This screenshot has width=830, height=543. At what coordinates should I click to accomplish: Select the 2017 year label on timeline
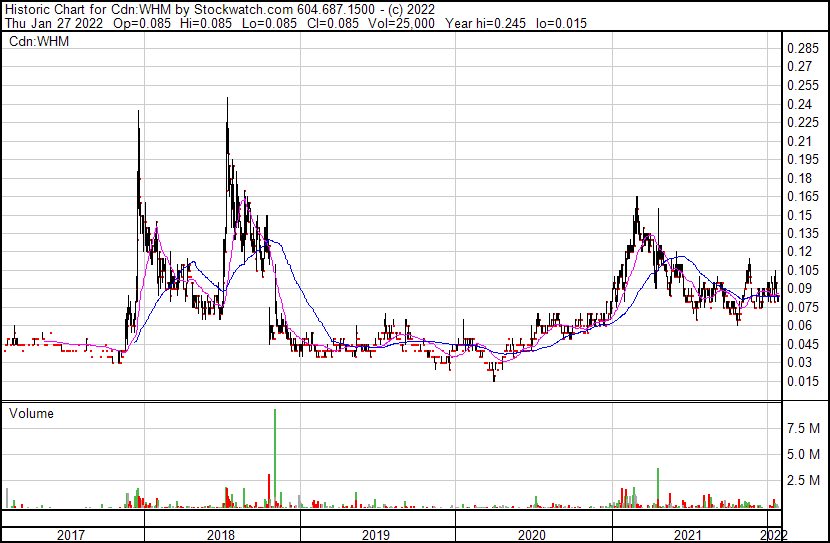pos(71,535)
